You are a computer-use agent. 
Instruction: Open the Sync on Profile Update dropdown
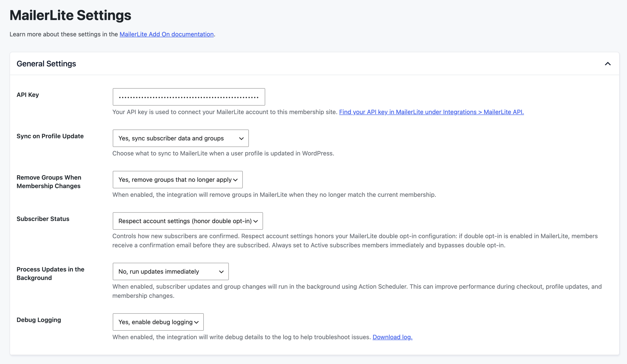tap(181, 138)
